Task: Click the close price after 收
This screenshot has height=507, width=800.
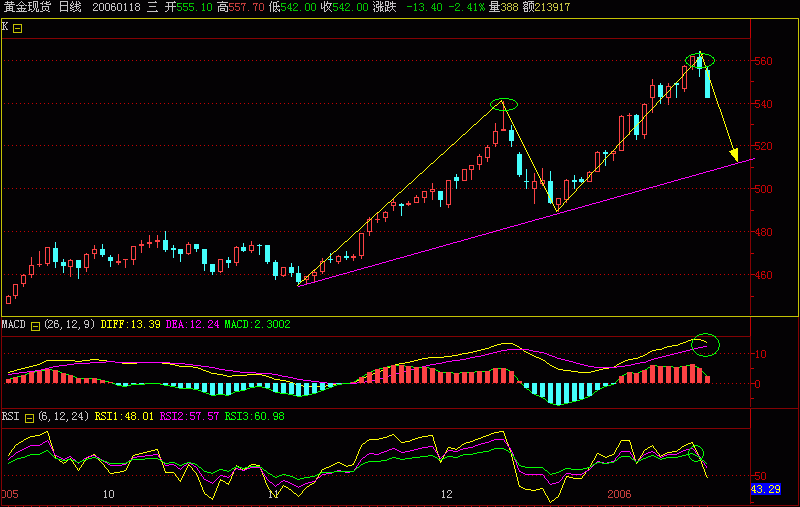Action: click(x=350, y=7)
